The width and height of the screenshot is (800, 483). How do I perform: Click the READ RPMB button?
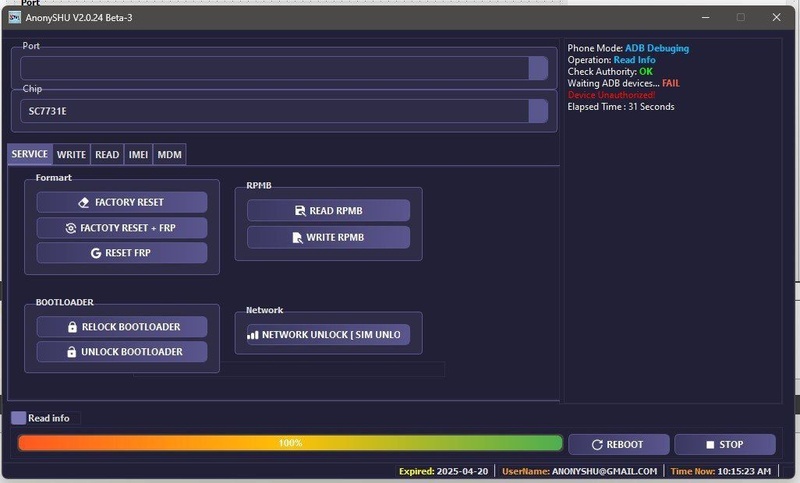[x=329, y=211]
